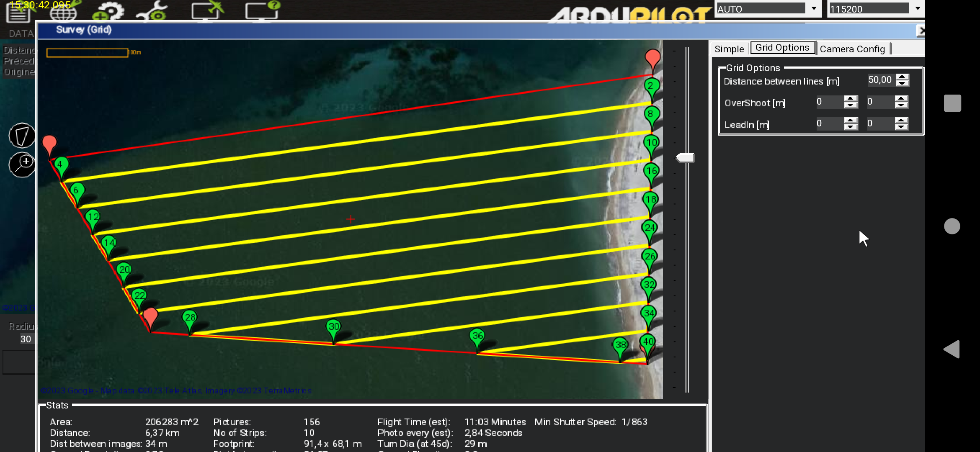This screenshot has height=452, width=980.
Task: Switch to the Simple tab
Action: click(729, 49)
